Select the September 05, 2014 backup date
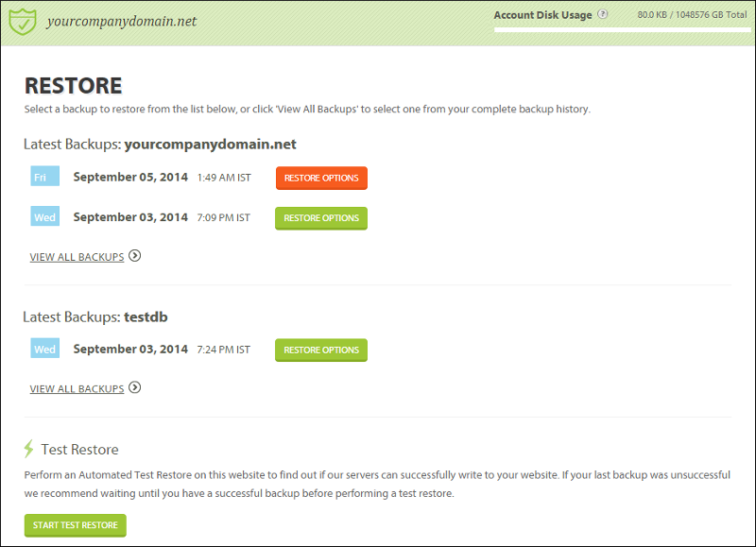The height and width of the screenshot is (547, 756). pos(130,178)
